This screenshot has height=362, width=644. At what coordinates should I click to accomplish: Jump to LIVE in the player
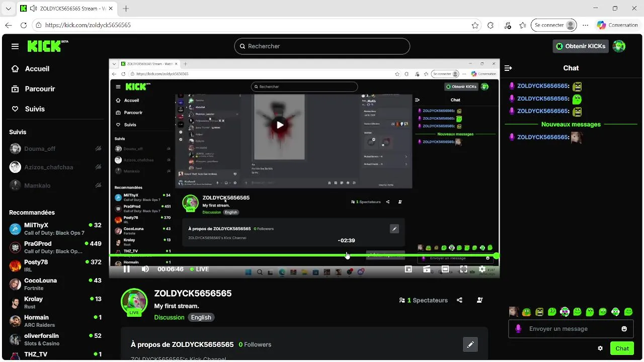coord(199,269)
